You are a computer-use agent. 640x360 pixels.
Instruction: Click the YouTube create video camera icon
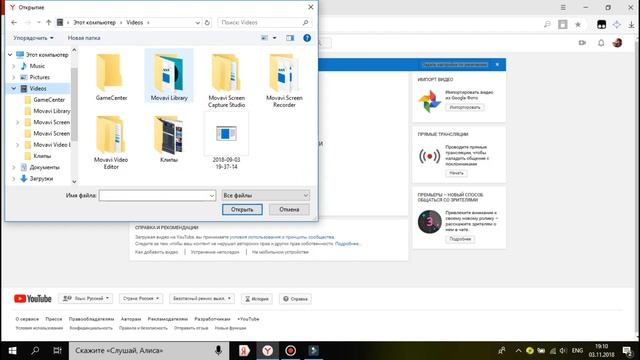point(582,42)
